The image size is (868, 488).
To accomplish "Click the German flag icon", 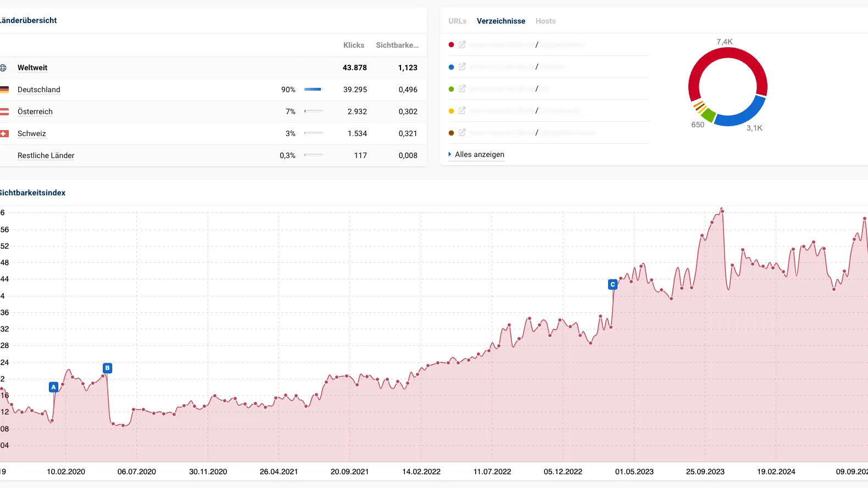I will 4,89.
